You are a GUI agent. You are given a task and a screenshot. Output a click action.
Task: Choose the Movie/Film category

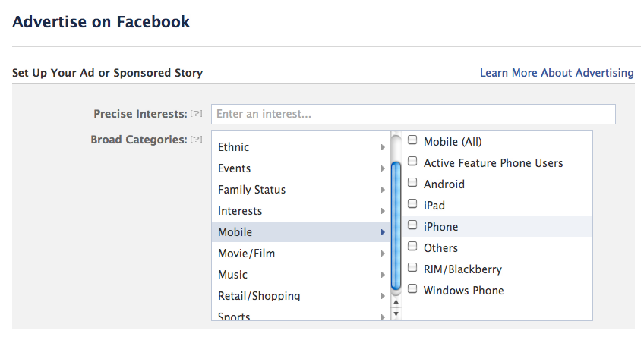pos(245,254)
